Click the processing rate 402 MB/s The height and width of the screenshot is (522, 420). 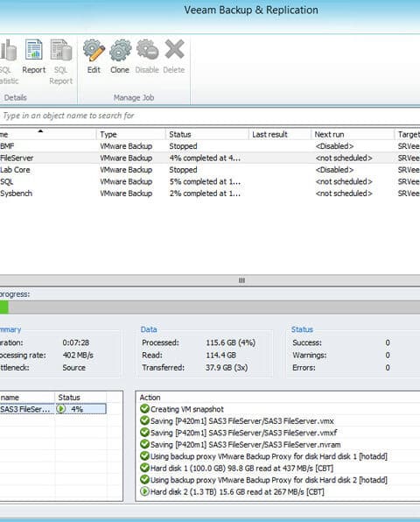click(78, 356)
